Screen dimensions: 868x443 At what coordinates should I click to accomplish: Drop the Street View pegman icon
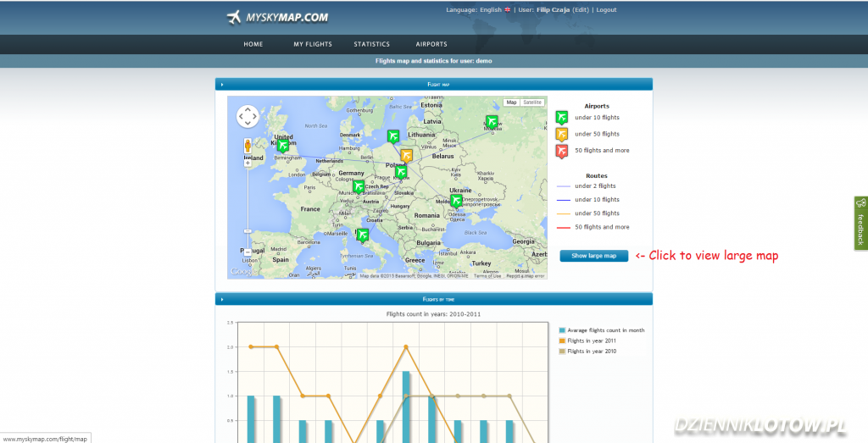click(248, 145)
